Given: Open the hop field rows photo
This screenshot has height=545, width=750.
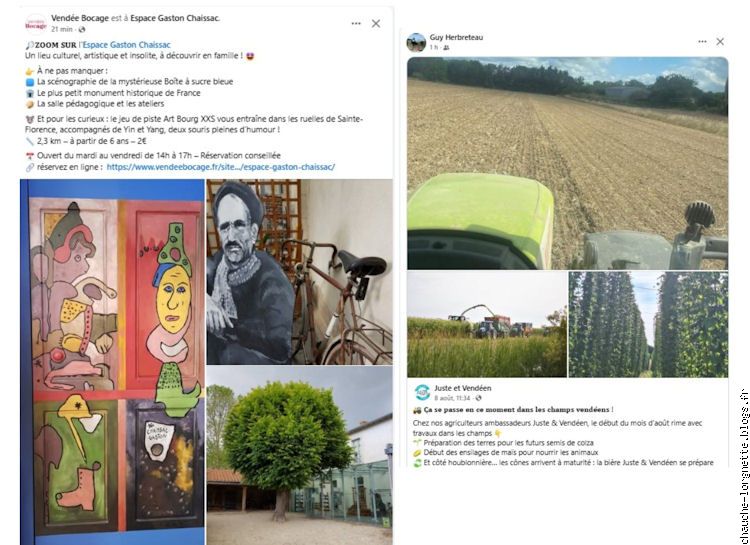Looking at the screenshot, I should 648,324.
